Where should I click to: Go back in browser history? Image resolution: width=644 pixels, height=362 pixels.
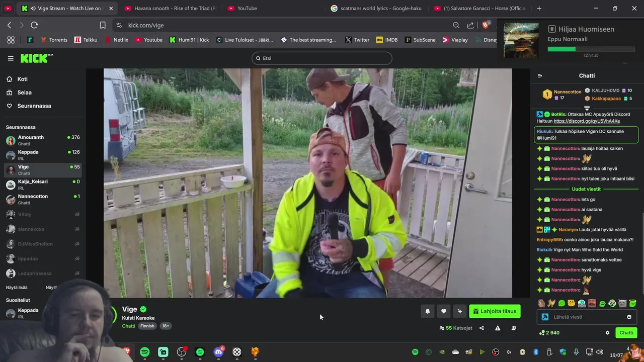(x=9, y=25)
